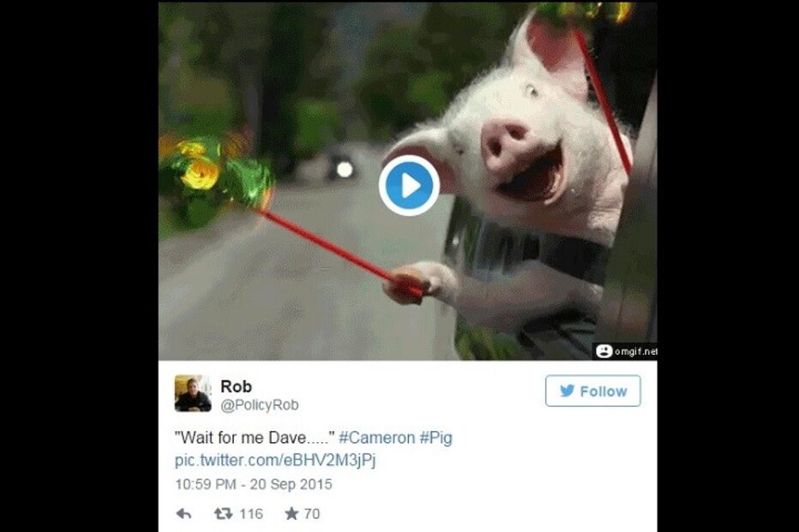View the 116 retweets count
The image size is (799, 532).
251,514
